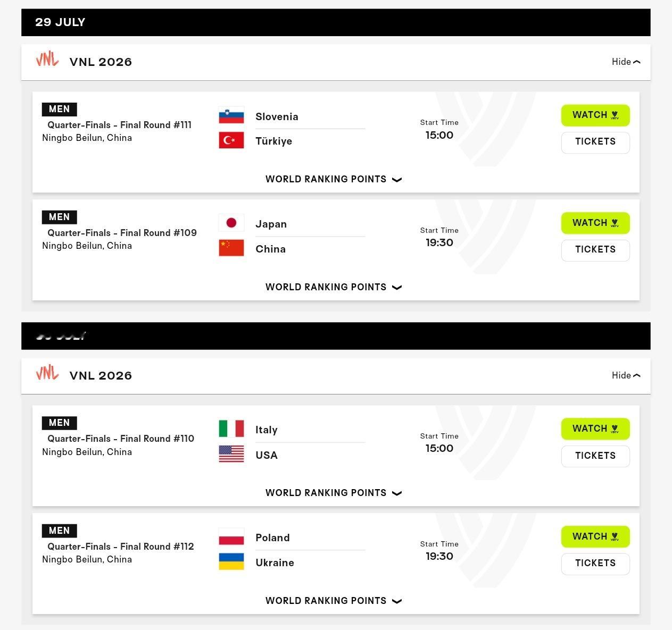Expand World Ranking Points for Poland vs Ukraine
Viewport: 672px width, 630px height.
(334, 601)
